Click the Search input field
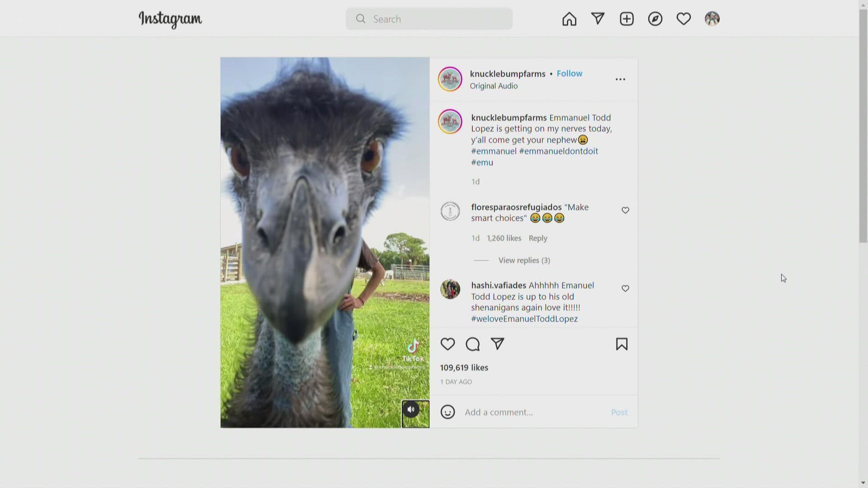 (429, 19)
